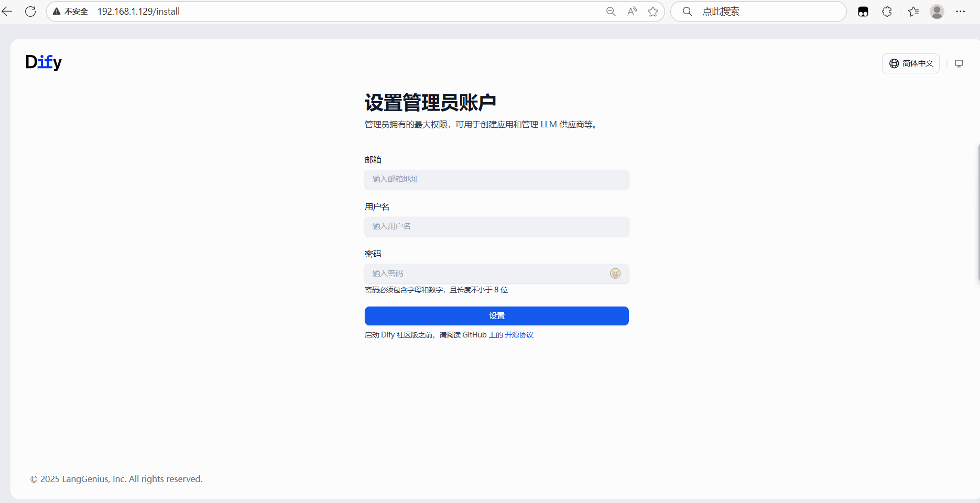Open the 开源协议 license link
This screenshot has height=503, width=980.
point(519,335)
